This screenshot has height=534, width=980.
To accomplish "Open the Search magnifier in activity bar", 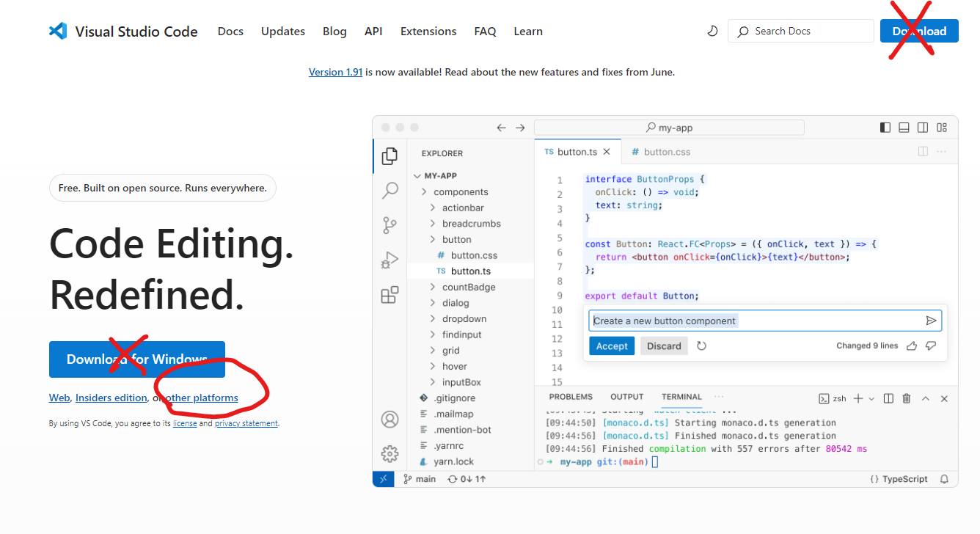I will coord(390,191).
